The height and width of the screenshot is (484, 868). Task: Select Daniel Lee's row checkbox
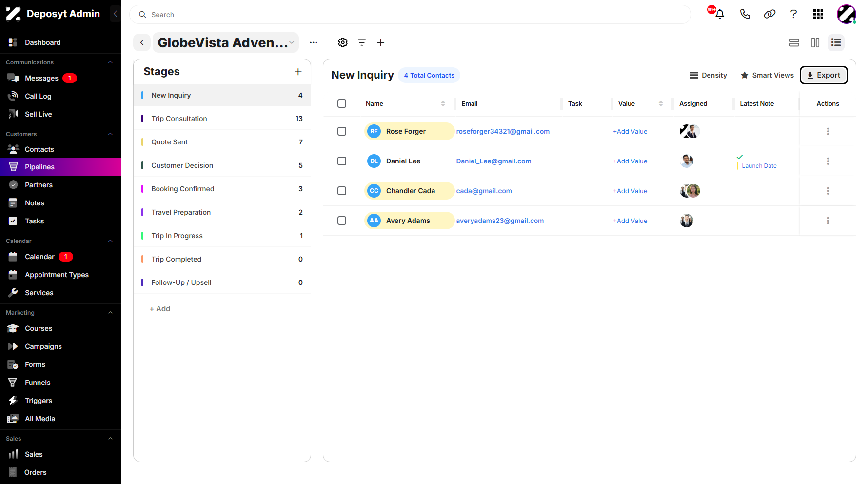(342, 161)
